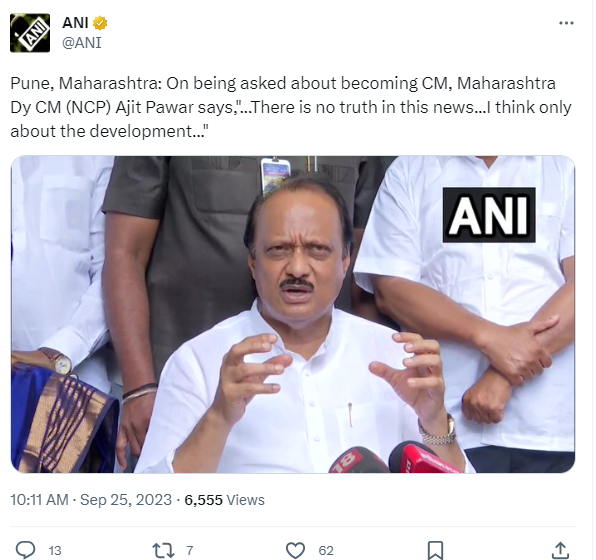Click the 10:11 AM timestamp
The height and width of the screenshot is (560, 596).
40,500
